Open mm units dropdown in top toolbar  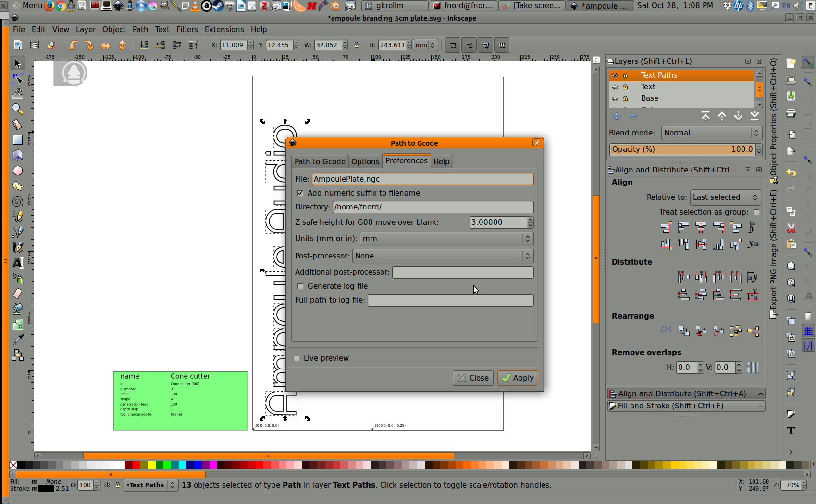[425, 45]
